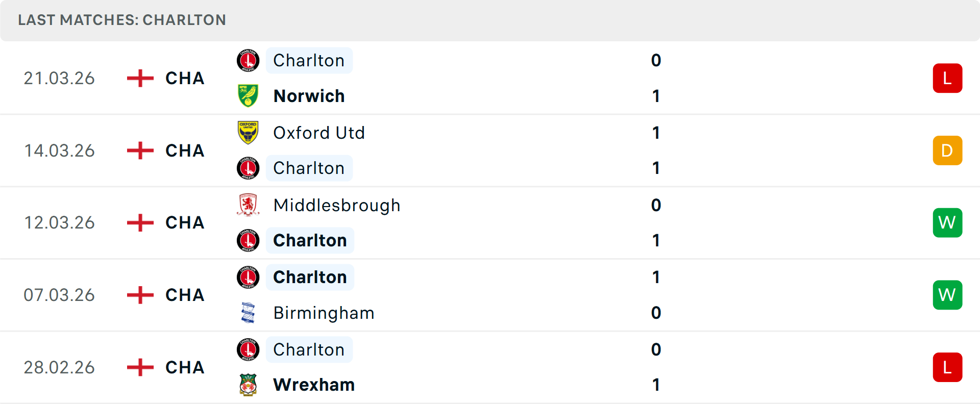This screenshot has width=980, height=404.
Task: Select the Norwich City club badge
Action: tap(248, 95)
